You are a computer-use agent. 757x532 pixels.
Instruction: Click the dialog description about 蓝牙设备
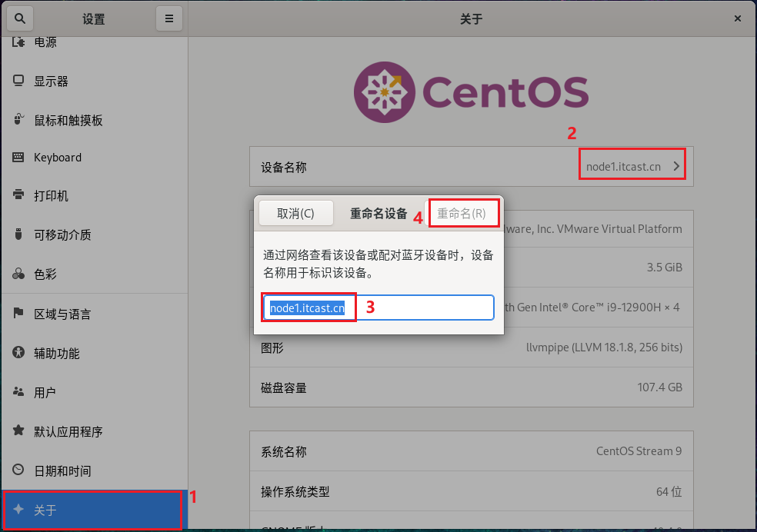point(378,264)
